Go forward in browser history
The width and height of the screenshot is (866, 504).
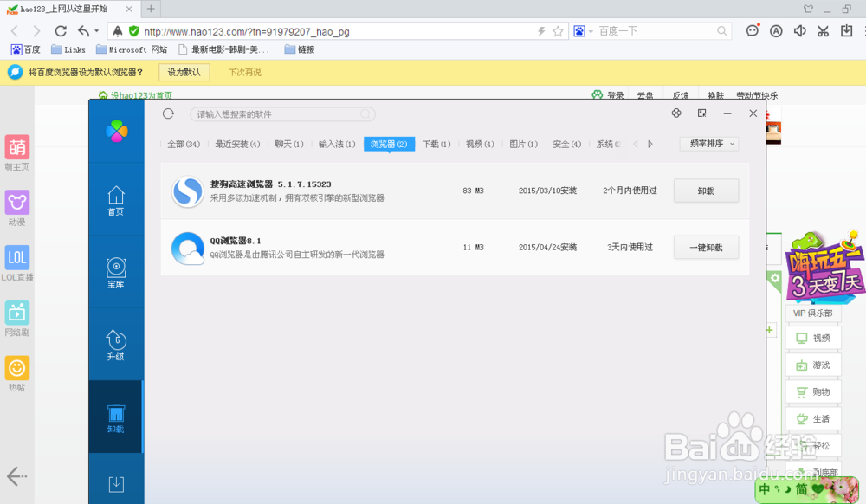tap(36, 31)
